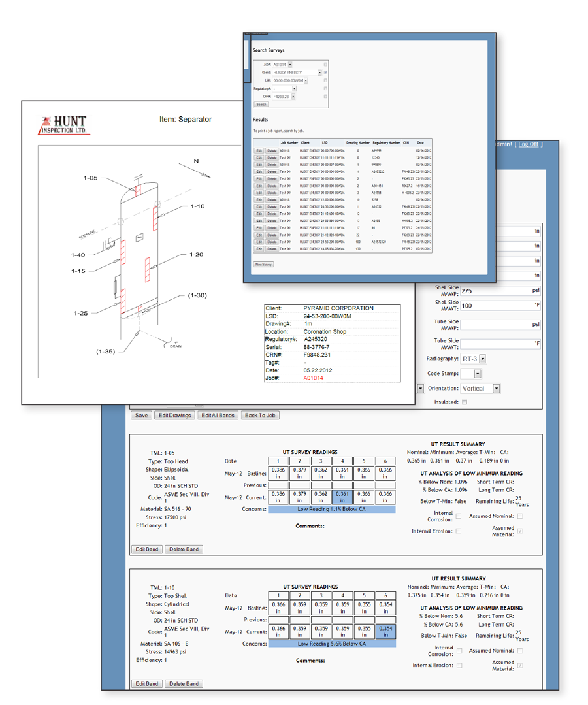
Task: Edit the survey row with regulatory number 999899
Action: (259, 165)
